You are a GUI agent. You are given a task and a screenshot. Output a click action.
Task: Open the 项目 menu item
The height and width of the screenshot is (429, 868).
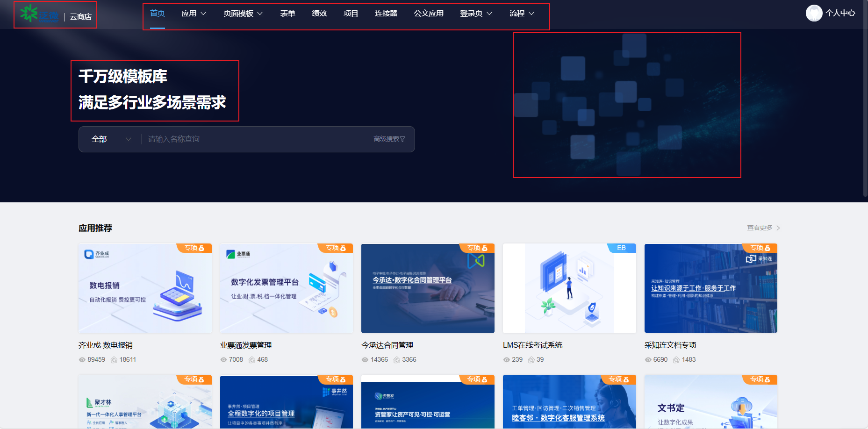coord(351,14)
